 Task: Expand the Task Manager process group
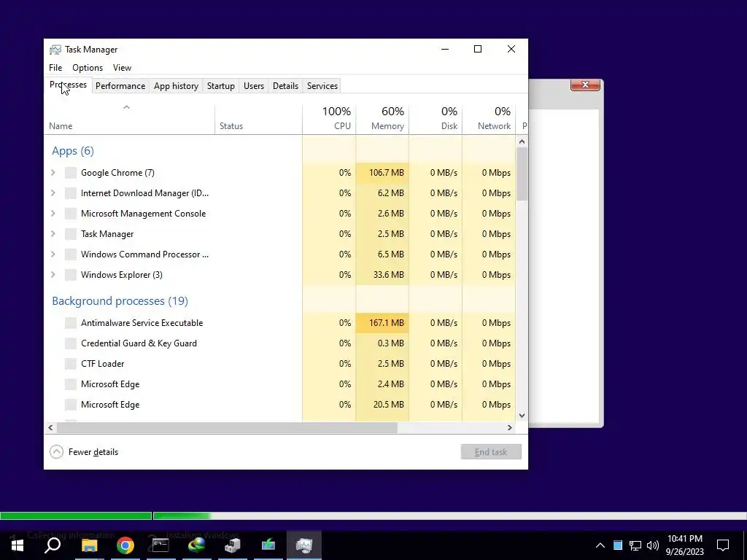[x=53, y=234]
